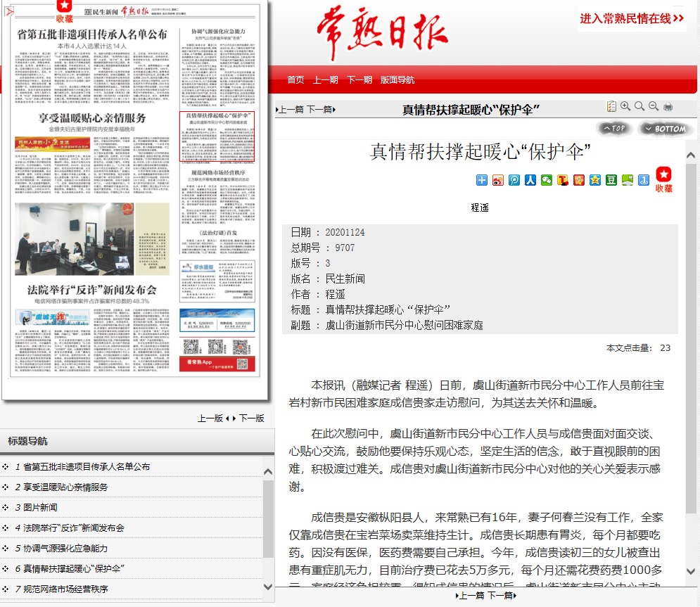Viewport: 700px width, 607px height.
Task: Share article to Tencent Weibo
Action: 514,180
